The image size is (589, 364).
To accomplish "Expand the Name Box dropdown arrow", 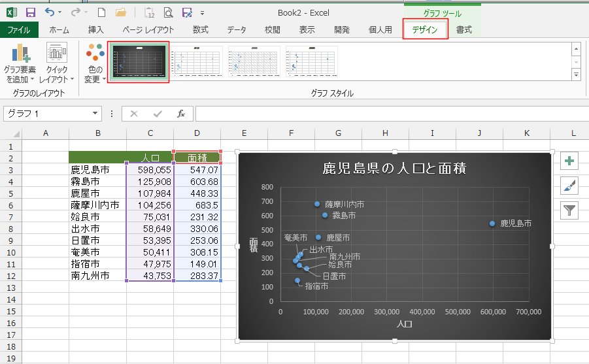I will click(95, 114).
